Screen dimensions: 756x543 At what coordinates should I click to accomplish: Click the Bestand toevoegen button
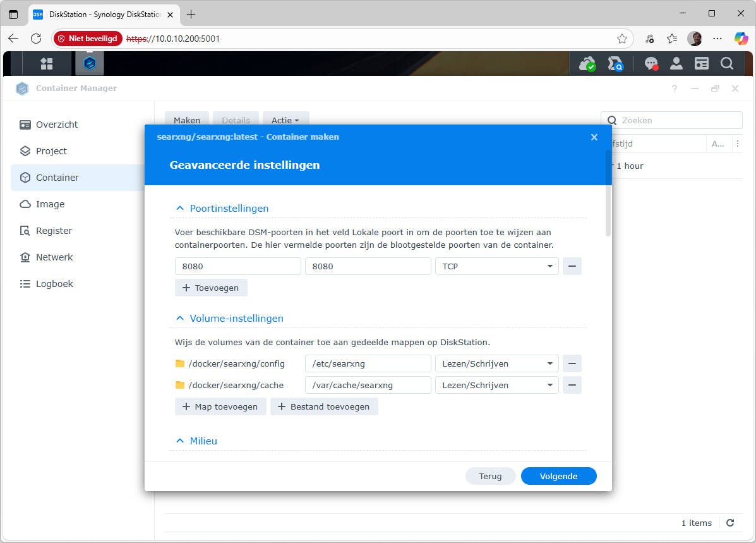pos(324,406)
